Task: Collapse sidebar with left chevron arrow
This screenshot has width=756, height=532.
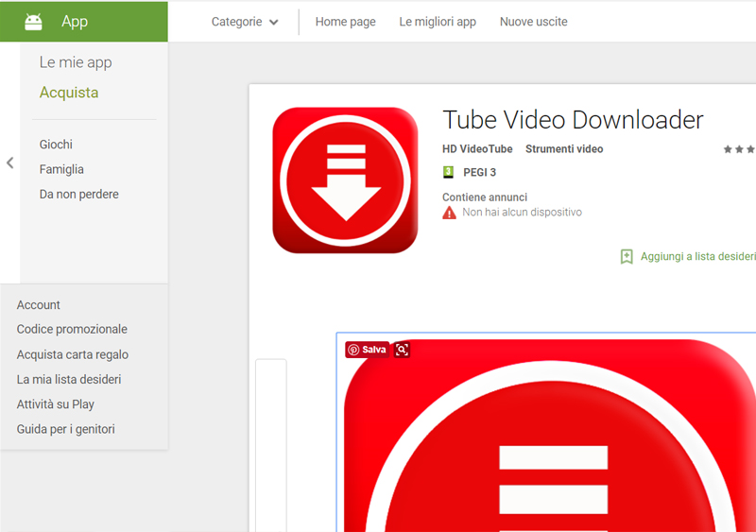Action: point(10,163)
